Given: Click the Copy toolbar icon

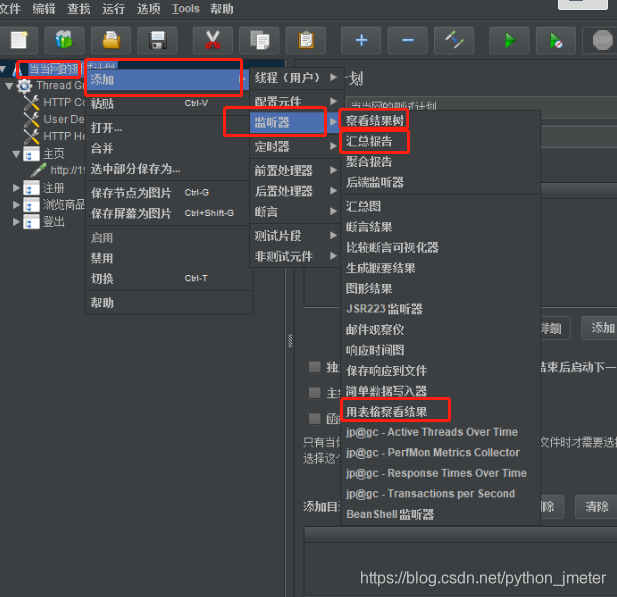Looking at the screenshot, I should (259, 40).
